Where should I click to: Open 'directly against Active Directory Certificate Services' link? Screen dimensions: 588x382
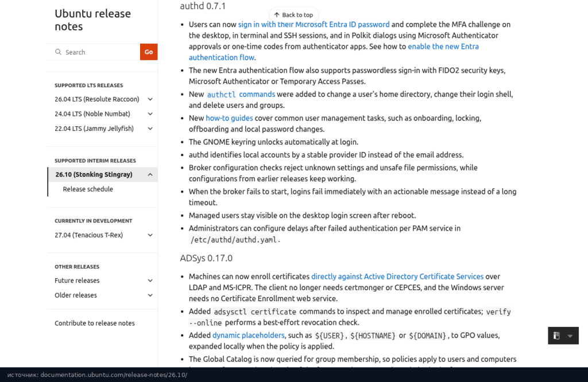click(397, 276)
